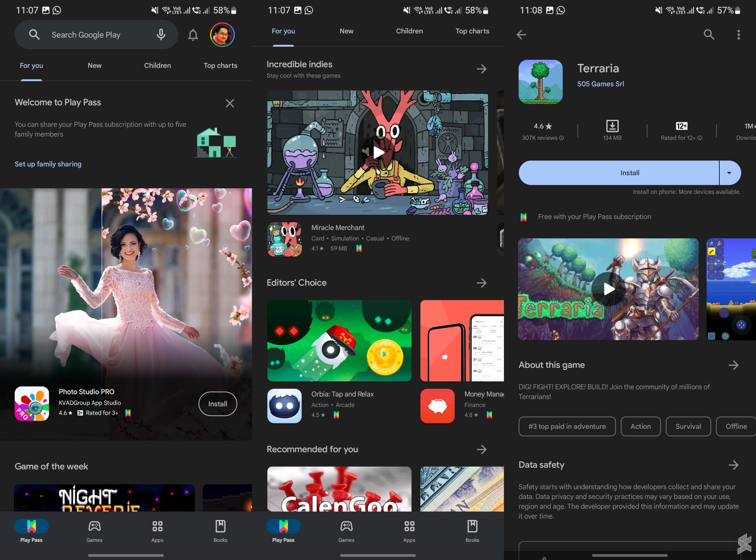This screenshot has width=756, height=560.
Task: Expand Data safety section arrow
Action: [x=733, y=465]
